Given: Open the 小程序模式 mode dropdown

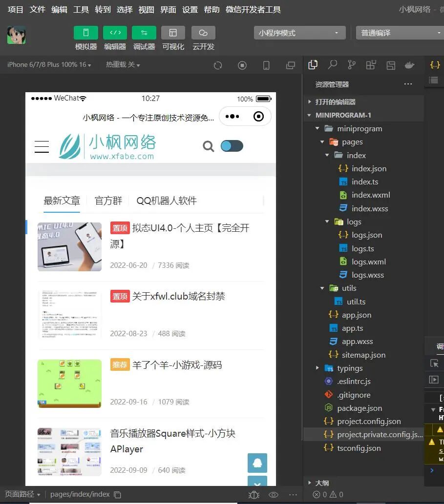Looking at the screenshot, I should pos(299,33).
